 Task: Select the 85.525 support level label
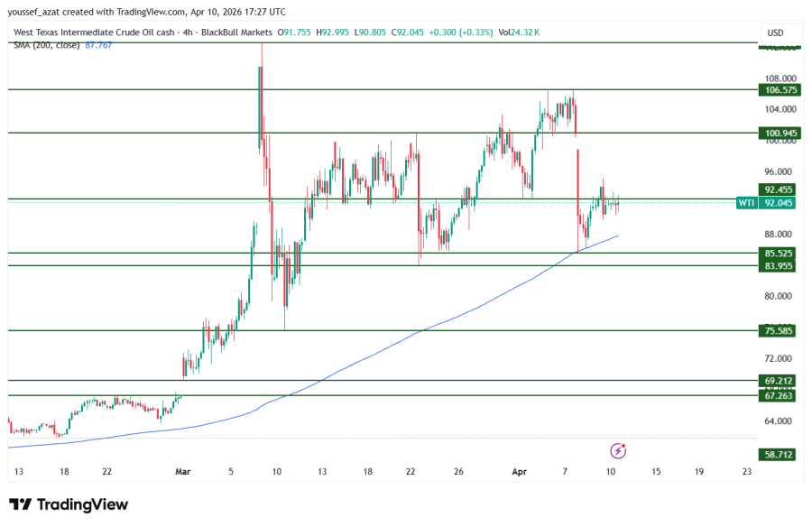(x=780, y=254)
